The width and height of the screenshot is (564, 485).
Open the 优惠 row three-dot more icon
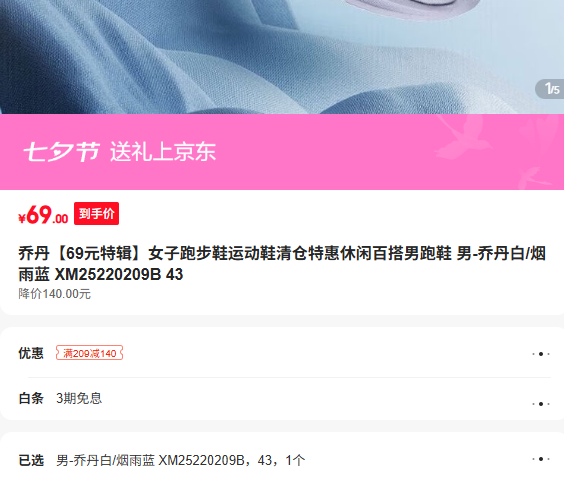click(541, 354)
